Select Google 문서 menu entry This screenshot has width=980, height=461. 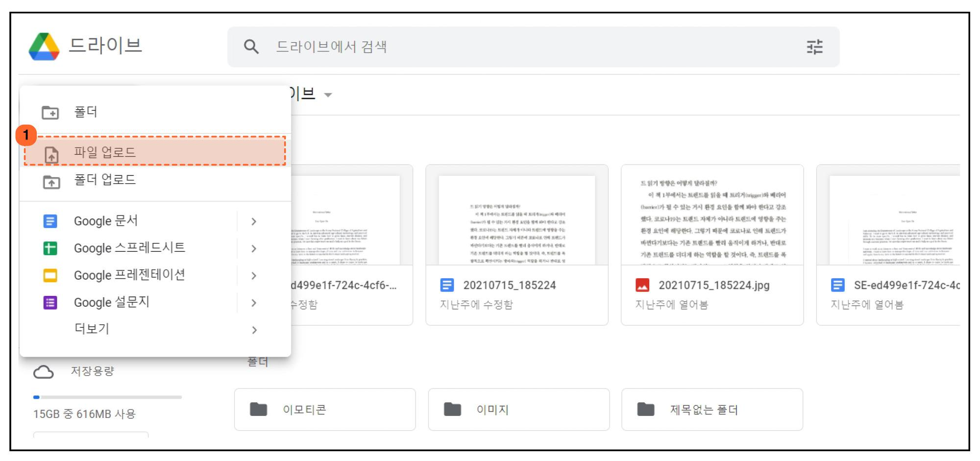pyautogui.click(x=155, y=221)
